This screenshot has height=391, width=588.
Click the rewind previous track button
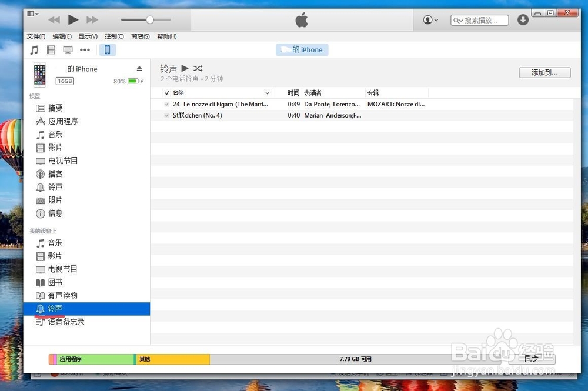point(54,20)
